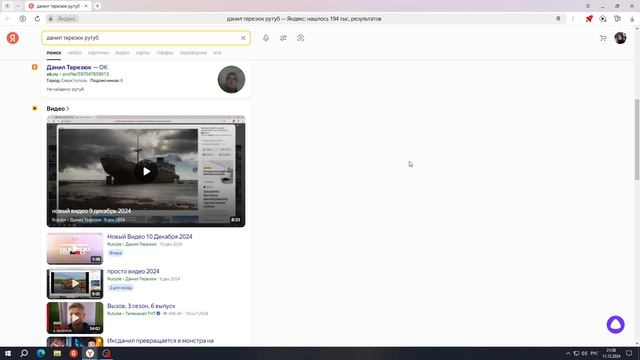Start voice search with the microphone icon
Screen dimensions: 640x360
(266, 38)
